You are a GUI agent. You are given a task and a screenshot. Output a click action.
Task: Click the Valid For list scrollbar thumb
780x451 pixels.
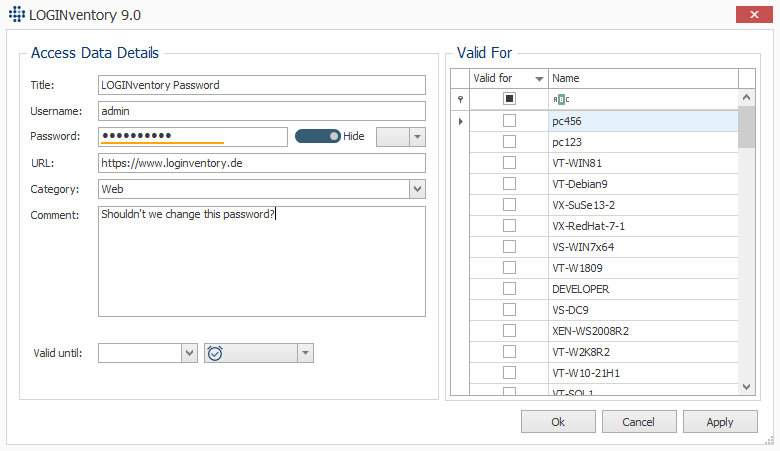[x=746, y=127]
